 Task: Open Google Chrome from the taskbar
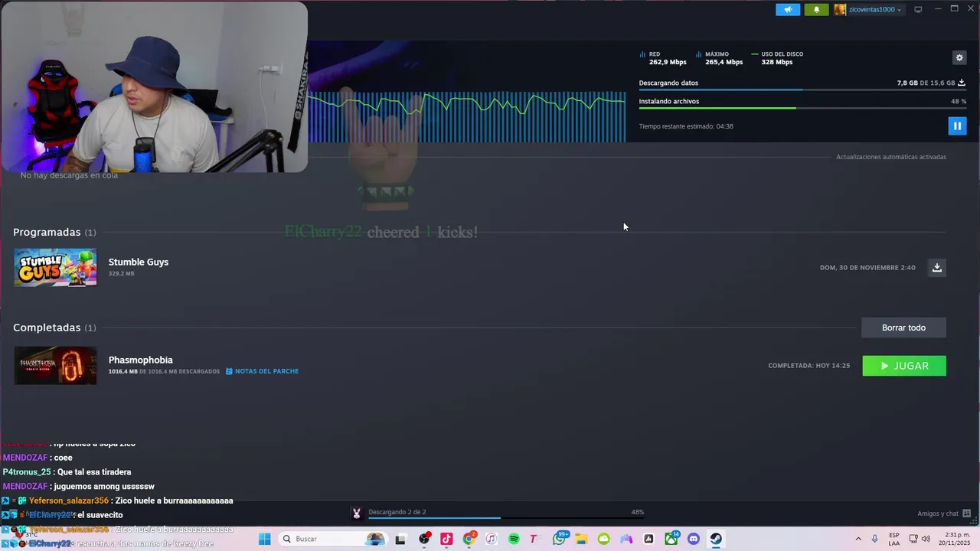click(469, 539)
